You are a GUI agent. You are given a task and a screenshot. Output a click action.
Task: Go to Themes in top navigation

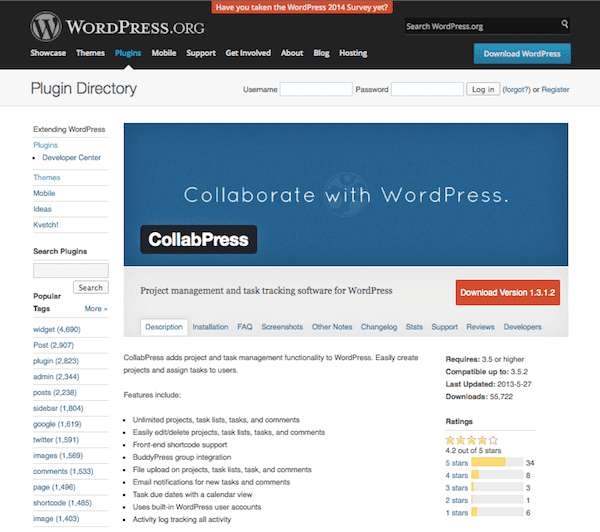coord(90,53)
